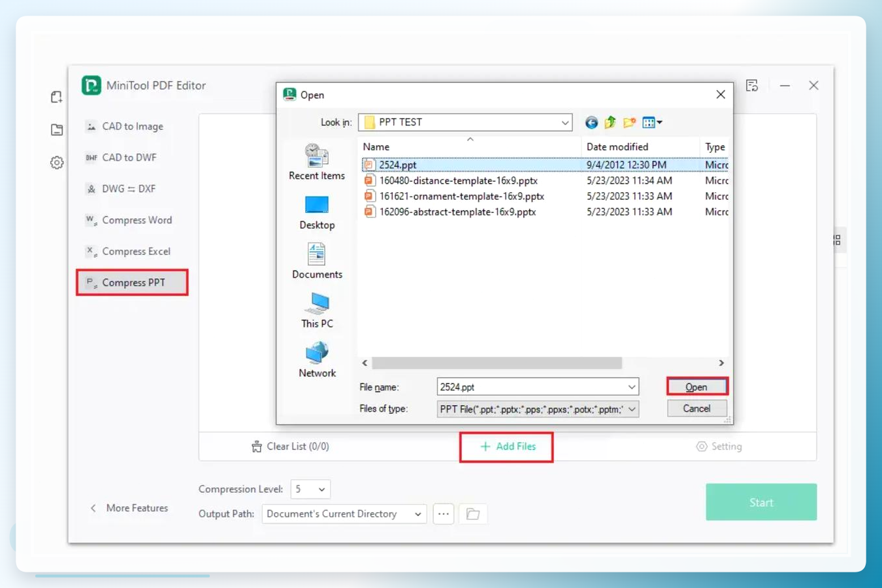Go back using the blue back arrow icon
Screen dimensions: 882x588
(x=591, y=123)
